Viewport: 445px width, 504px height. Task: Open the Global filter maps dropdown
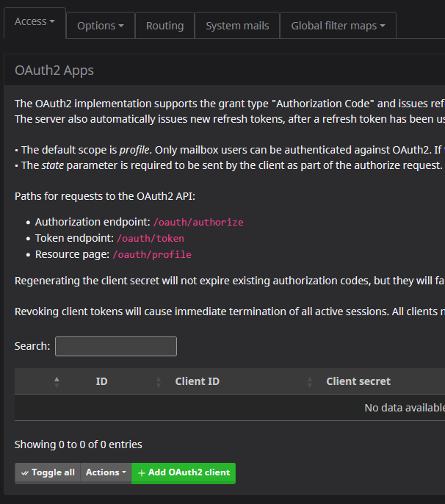coord(338,26)
